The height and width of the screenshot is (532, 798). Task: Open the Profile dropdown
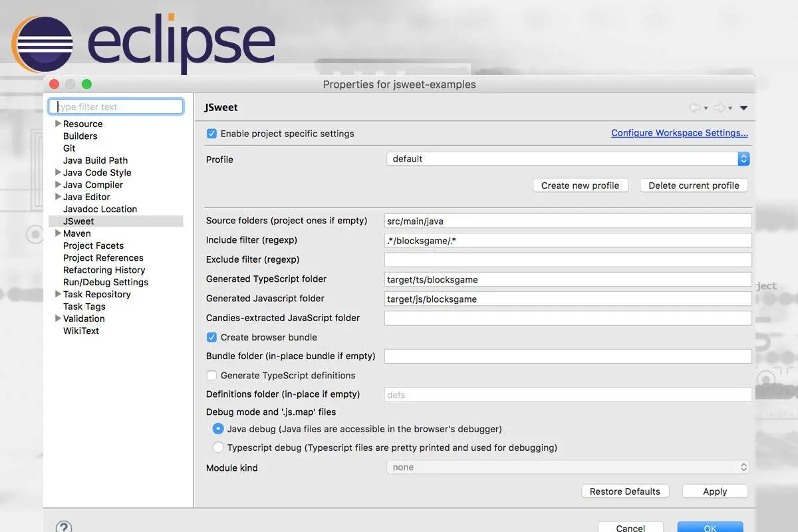click(568, 159)
